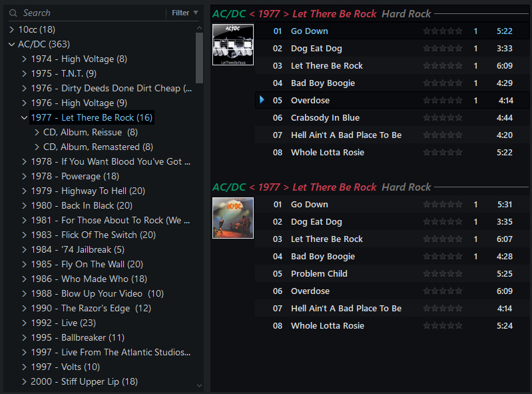The height and width of the screenshot is (394, 532).
Task: Click the now-playing arrow beside Overdose
Action: 262,100
